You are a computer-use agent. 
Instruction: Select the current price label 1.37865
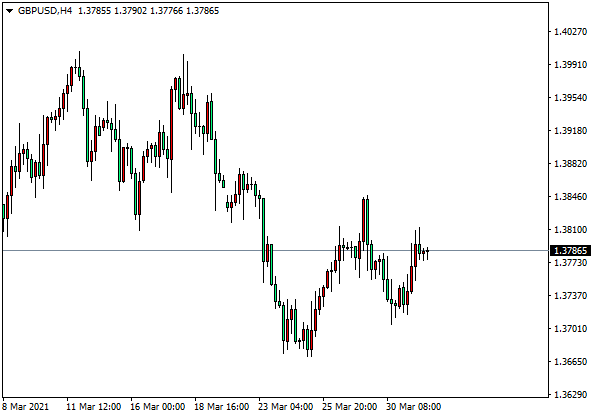(570, 250)
